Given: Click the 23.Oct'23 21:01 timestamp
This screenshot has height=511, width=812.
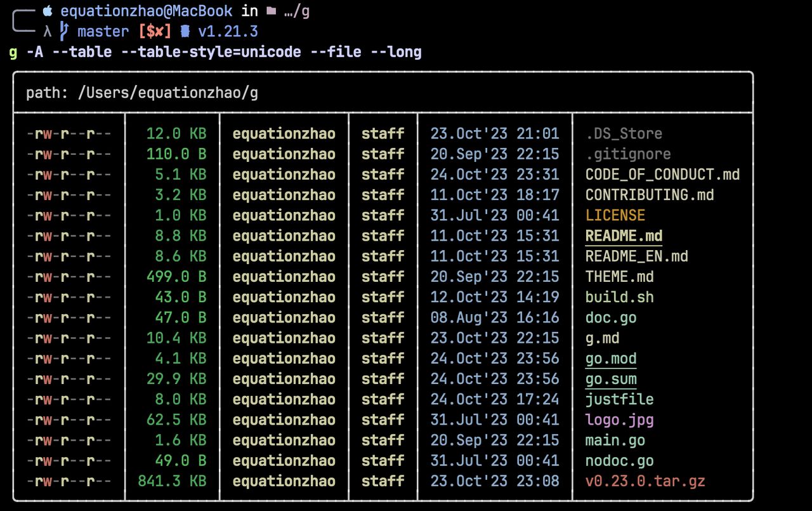Looking at the screenshot, I should tap(495, 134).
